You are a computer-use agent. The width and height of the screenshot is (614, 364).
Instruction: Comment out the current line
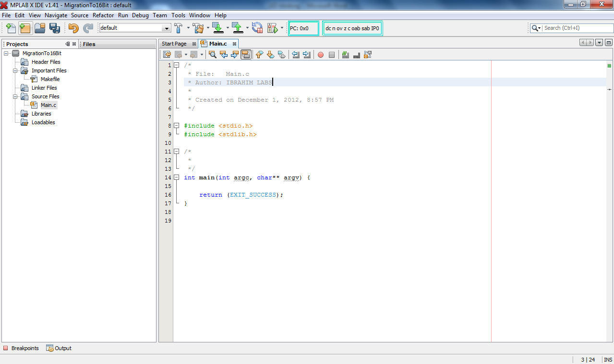[345, 54]
